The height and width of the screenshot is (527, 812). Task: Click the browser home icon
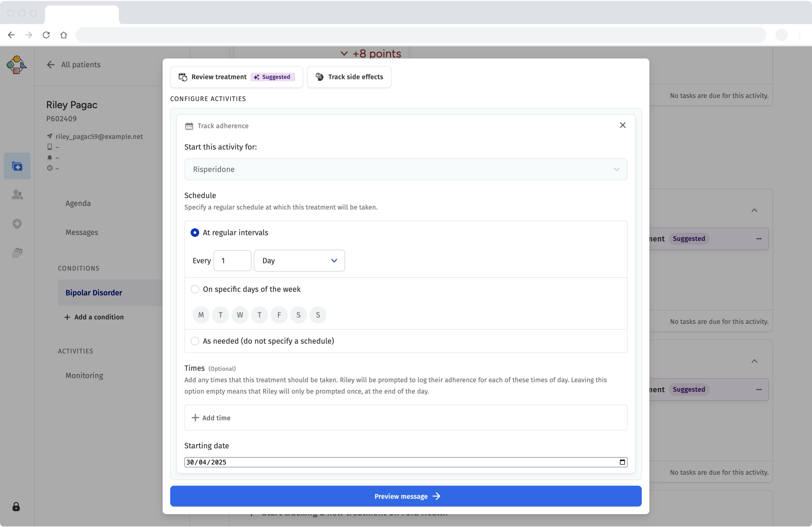[63, 35]
